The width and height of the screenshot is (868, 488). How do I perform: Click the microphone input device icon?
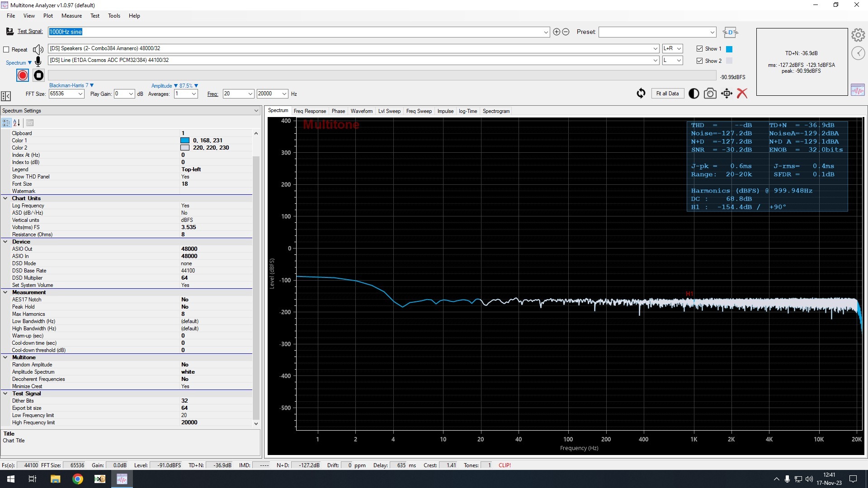tap(38, 61)
